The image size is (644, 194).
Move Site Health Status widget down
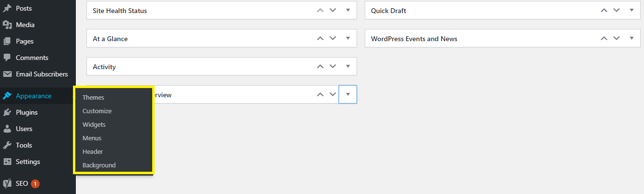[332, 10]
